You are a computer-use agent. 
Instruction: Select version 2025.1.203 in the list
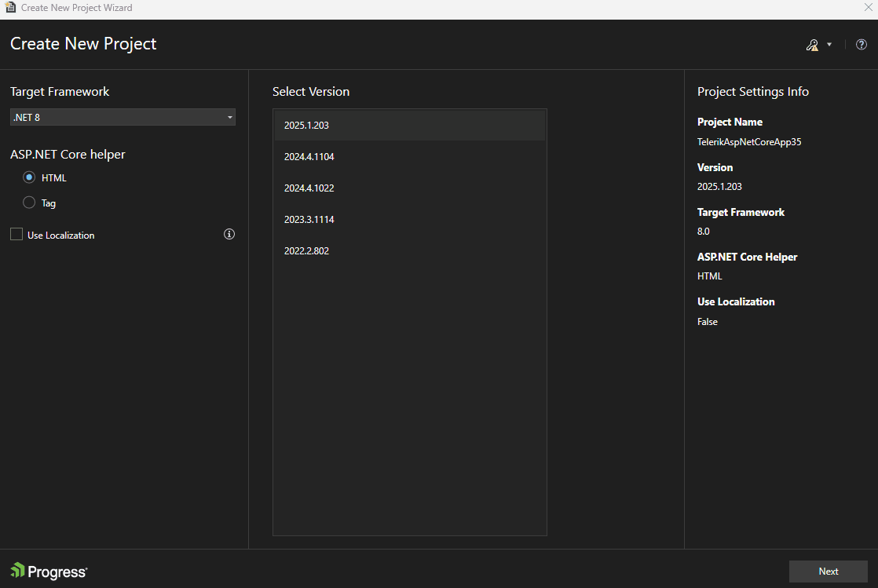[x=409, y=126]
